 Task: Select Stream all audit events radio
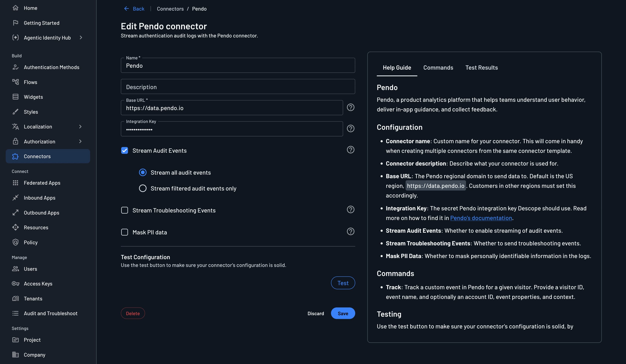coord(143,172)
